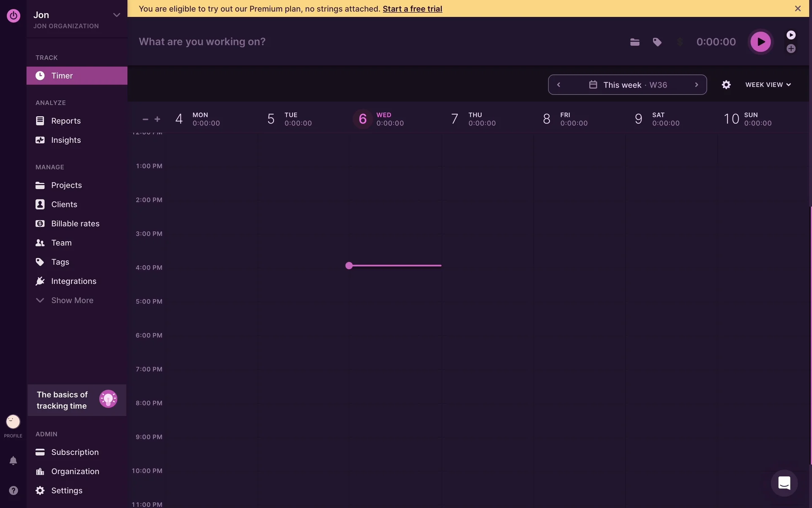The width and height of the screenshot is (812, 508).
Task: Expand Show More in sidebar
Action: tap(72, 300)
